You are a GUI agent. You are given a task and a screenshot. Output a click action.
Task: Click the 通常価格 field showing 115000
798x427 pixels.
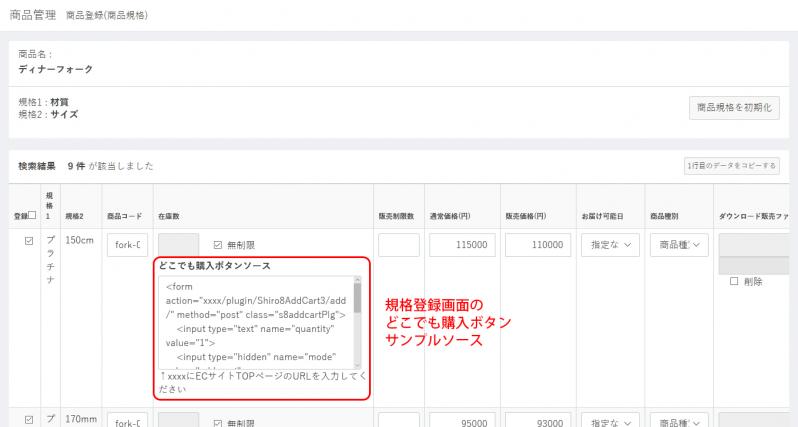(x=462, y=245)
